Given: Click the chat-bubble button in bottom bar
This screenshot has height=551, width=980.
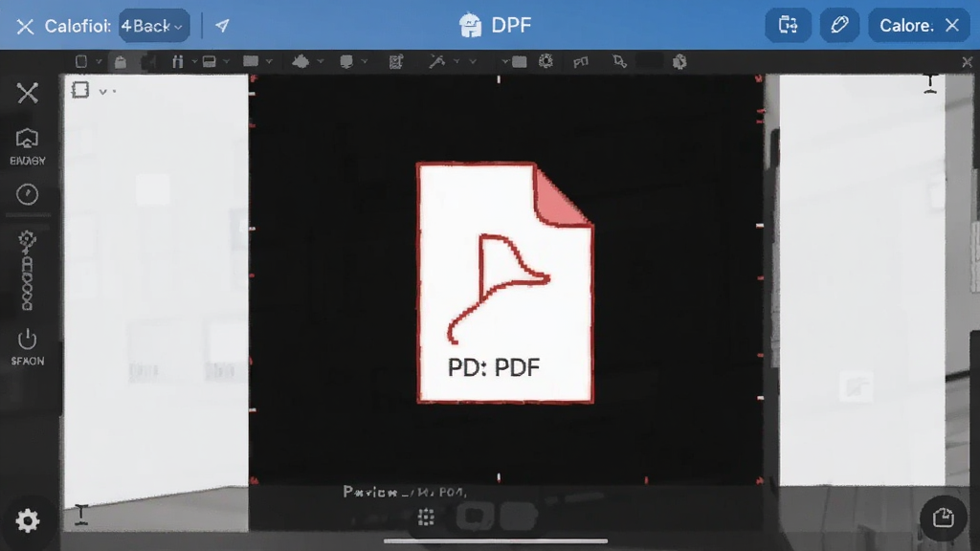Looking at the screenshot, I should (x=475, y=517).
